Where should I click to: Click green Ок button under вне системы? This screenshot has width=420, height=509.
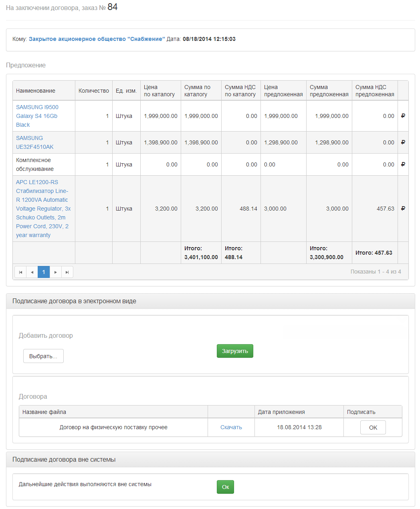pos(225,487)
